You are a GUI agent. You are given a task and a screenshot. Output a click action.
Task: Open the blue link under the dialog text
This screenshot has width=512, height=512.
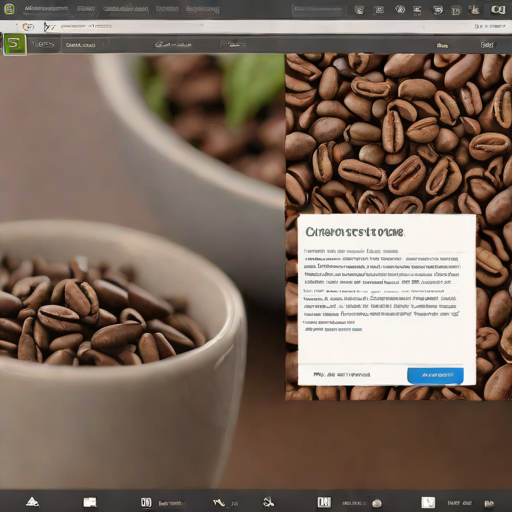[x=333, y=329]
